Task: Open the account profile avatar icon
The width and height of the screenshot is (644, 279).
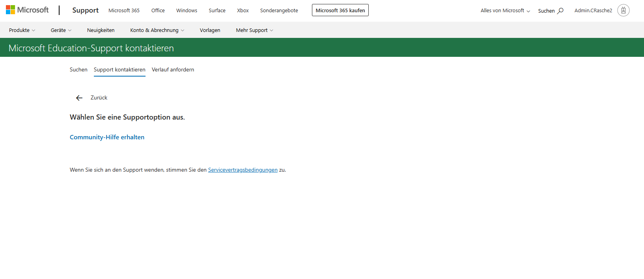Action: coord(623,10)
